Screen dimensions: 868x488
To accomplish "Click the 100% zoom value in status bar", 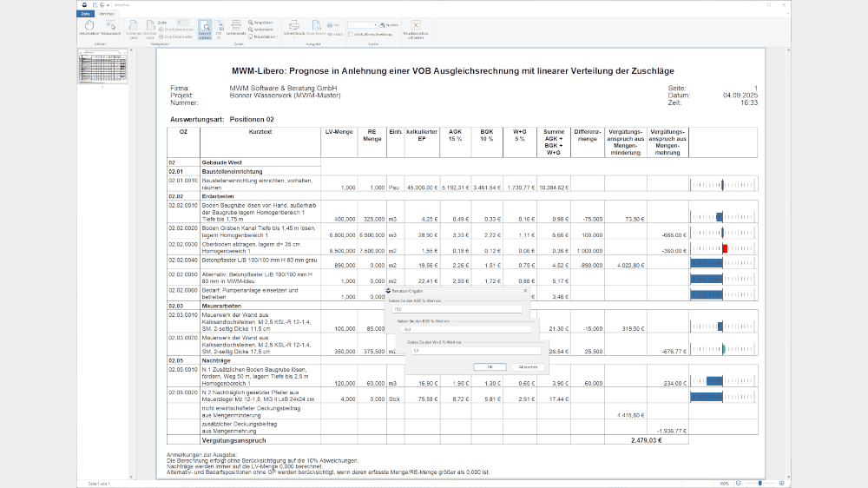I will point(725,484).
